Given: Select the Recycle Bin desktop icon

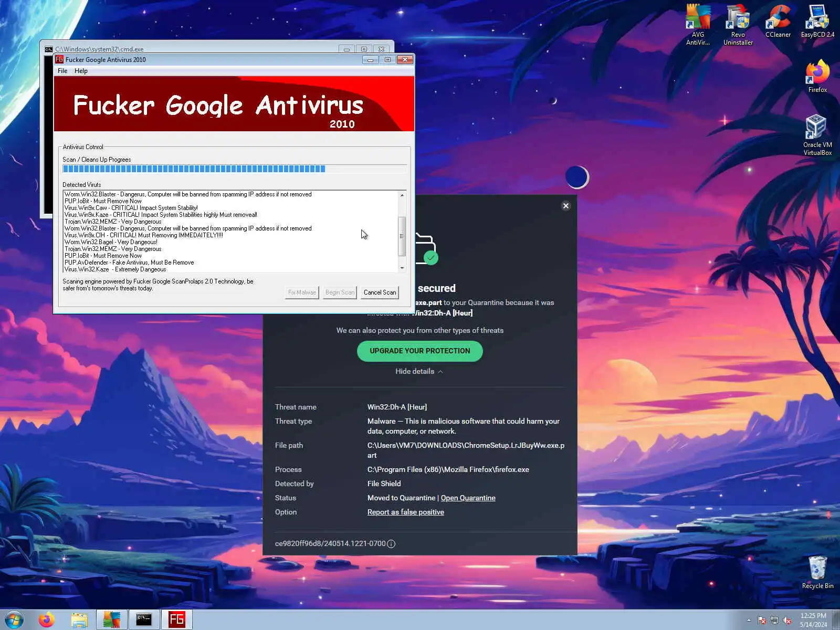Looking at the screenshot, I should pos(817,572).
